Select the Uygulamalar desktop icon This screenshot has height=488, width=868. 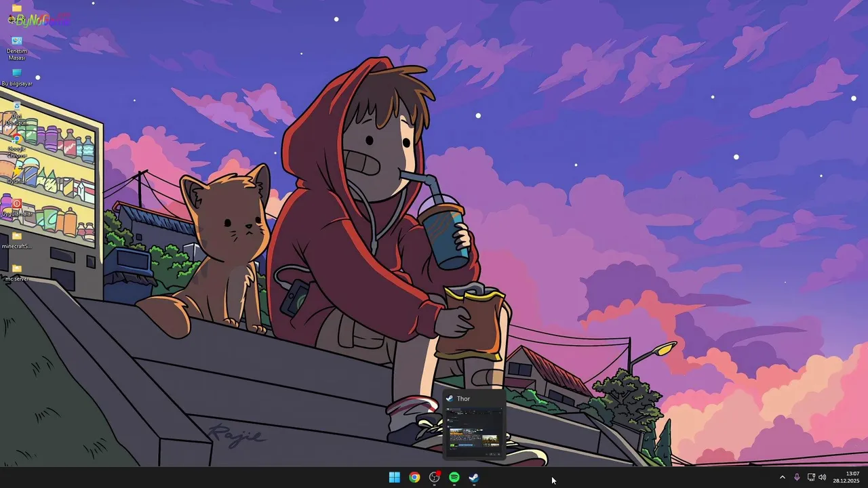point(17,207)
